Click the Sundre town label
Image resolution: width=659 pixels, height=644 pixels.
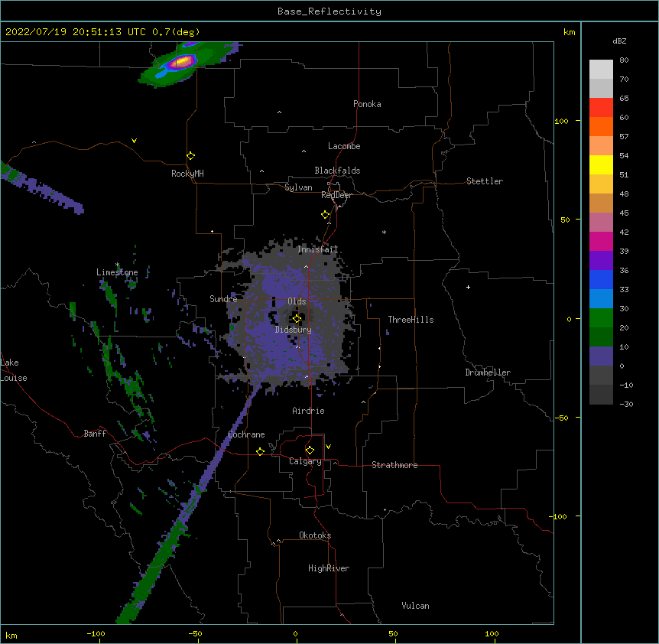223,299
